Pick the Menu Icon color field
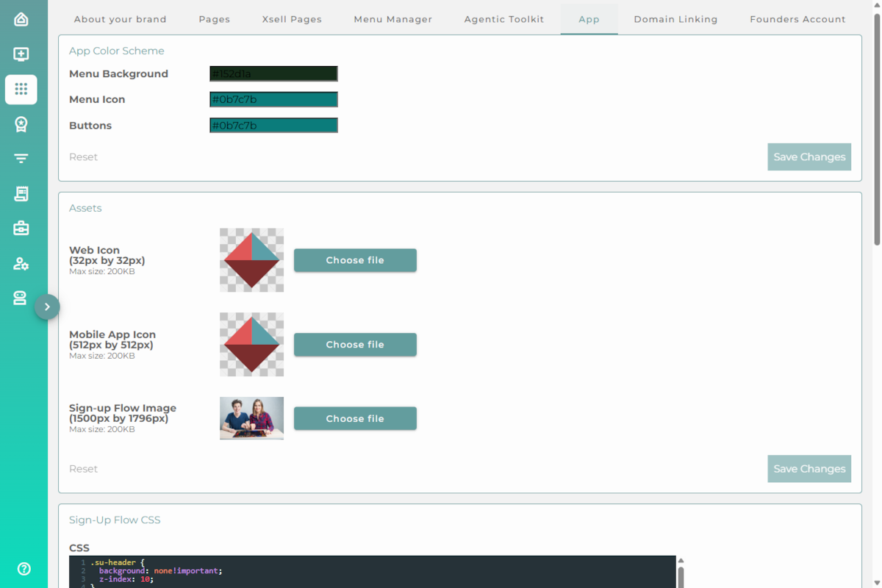 pyautogui.click(x=273, y=99)
